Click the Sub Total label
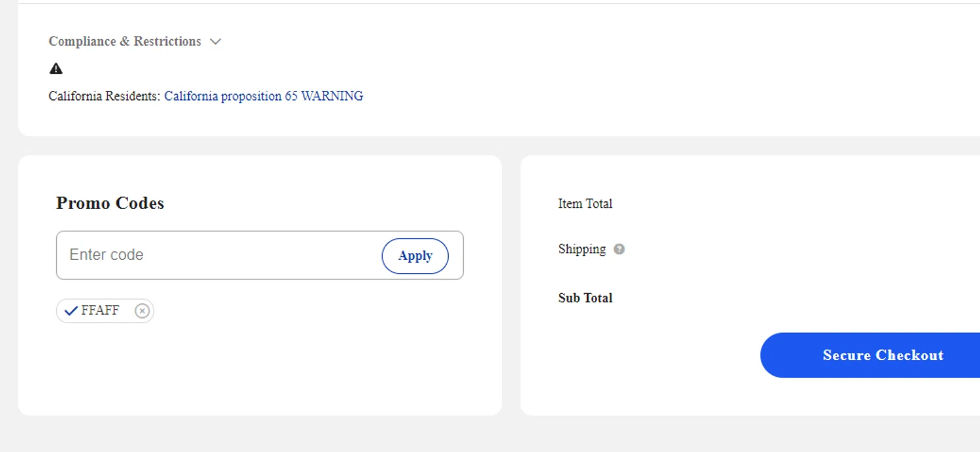Viewport: 980px width, 452px height. click(x=585, y=298)
